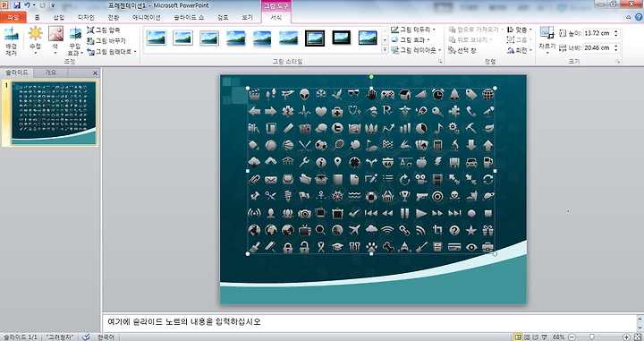Click Reset Picture (그림 원래대로)
The image size is (644, 341).
click(111, 51)
